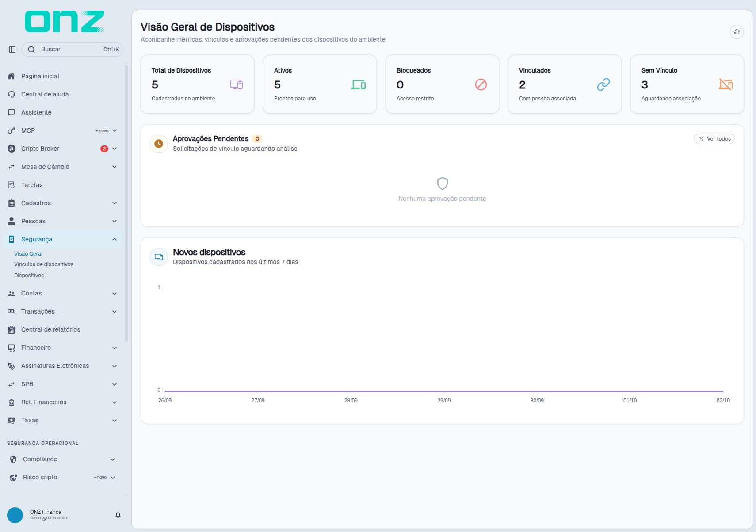The width and height of the screenshot is (756, 532).
Task: Open the SPB menu entry
Action: click(62, 384)
